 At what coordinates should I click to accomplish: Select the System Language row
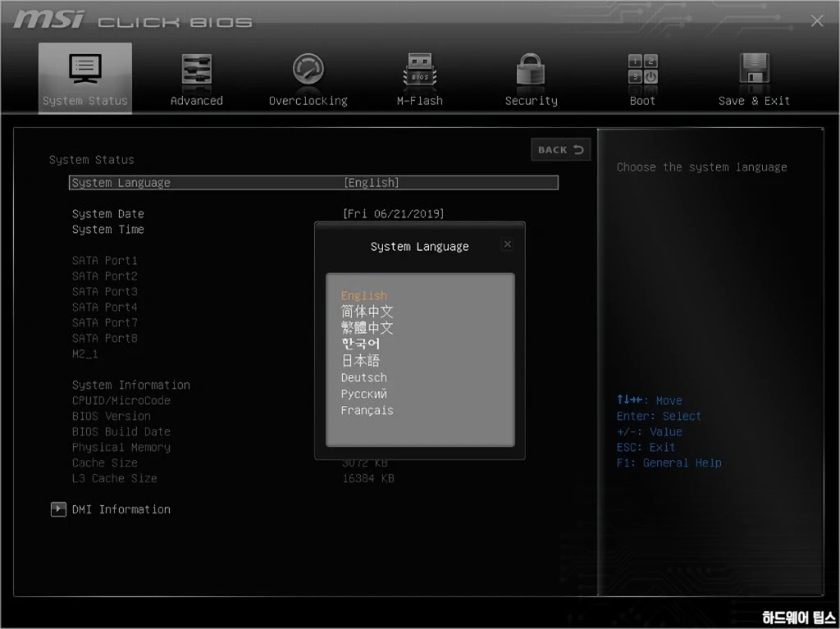coord(313,183)
